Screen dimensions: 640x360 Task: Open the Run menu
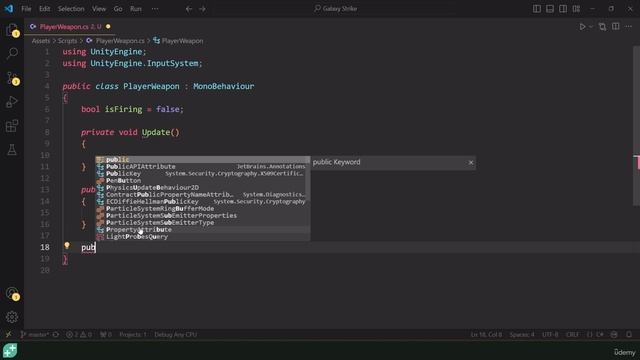136,9
